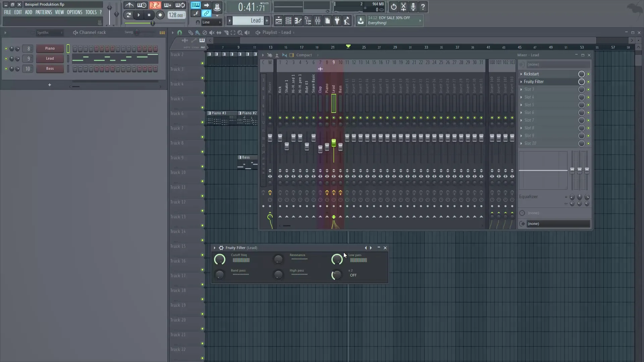Expand the Fruity Filter slot menu
The image size is (644, 362).
[521, 82]
